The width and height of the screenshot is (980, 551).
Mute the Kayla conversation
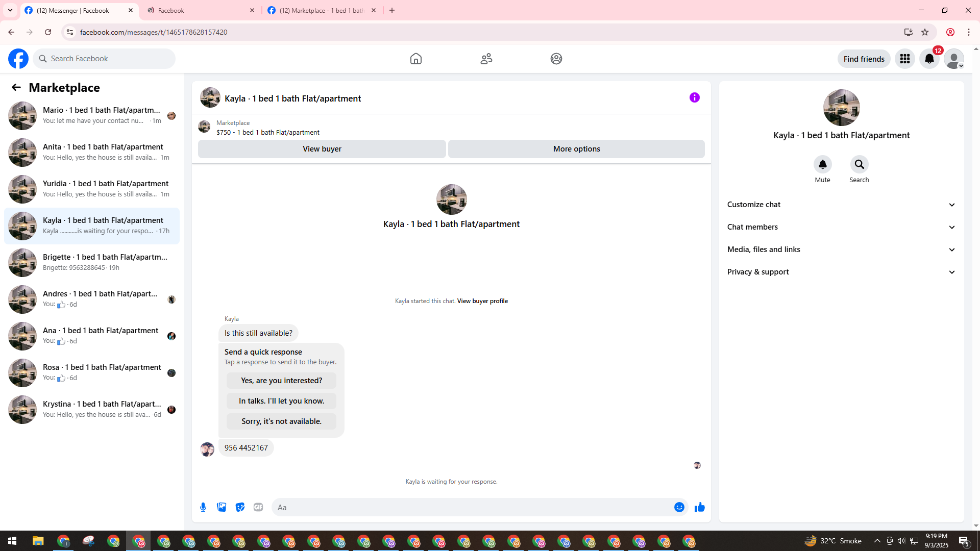coord(823,164)
